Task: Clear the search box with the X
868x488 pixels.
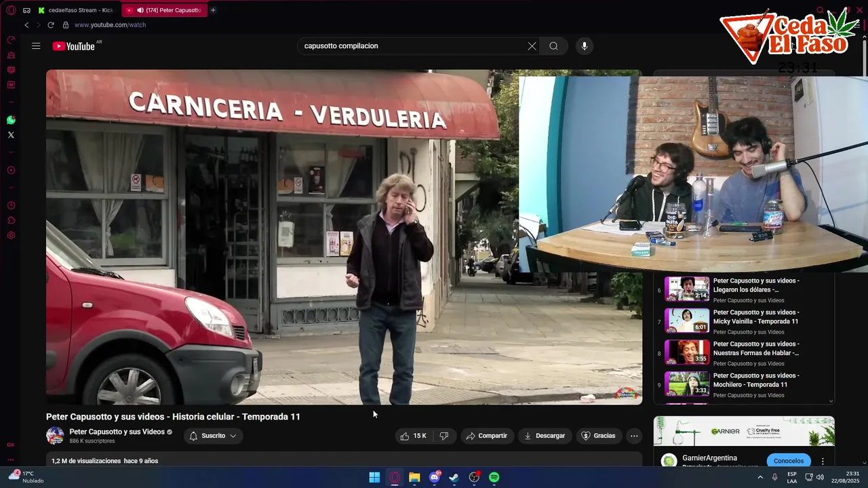Action: pyautogui.click(x=532, y=46)
